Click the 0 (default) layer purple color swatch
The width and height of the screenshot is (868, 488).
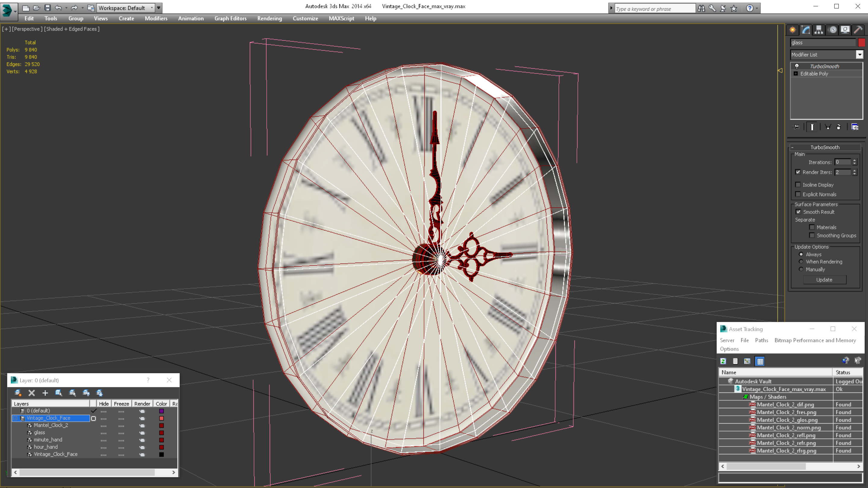(x=162, y=411)
